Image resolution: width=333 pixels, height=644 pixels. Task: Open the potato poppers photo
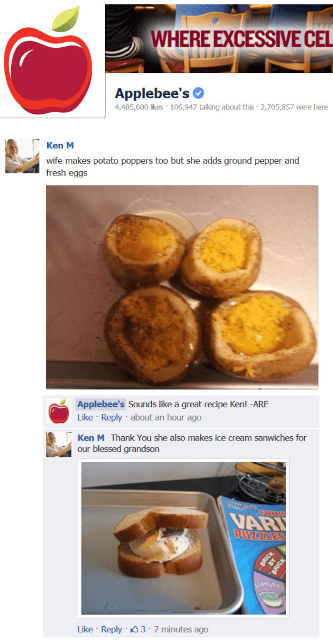(x=182, y=287)
